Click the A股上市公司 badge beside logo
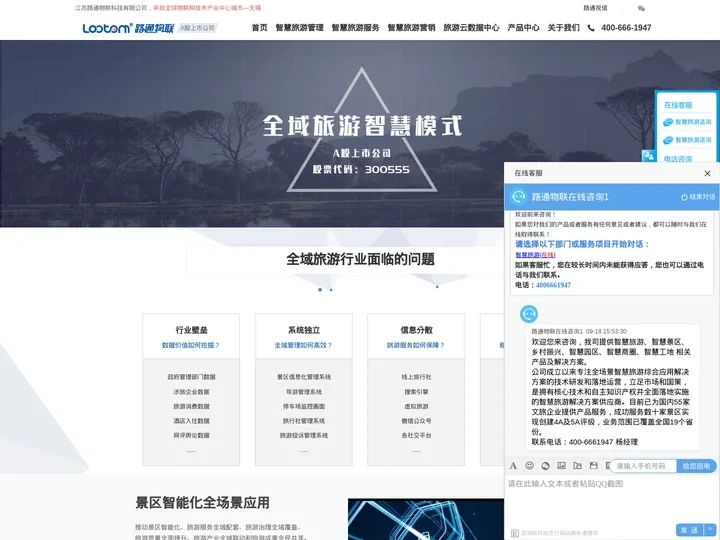 (x=197, y=28)
